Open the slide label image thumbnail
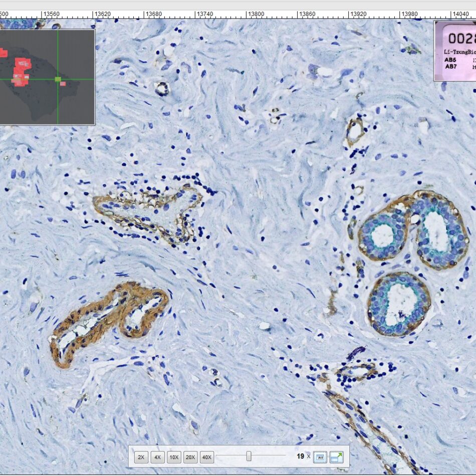 coord(455,50)
